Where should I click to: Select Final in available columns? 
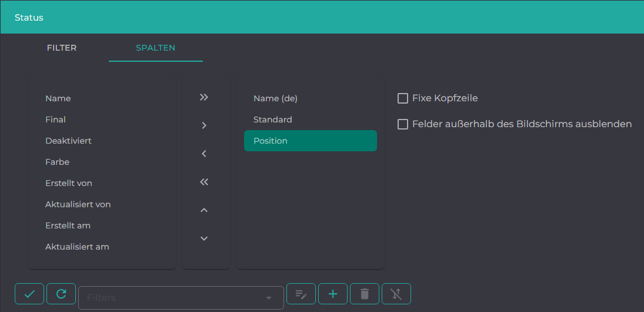tap(102, 120)
